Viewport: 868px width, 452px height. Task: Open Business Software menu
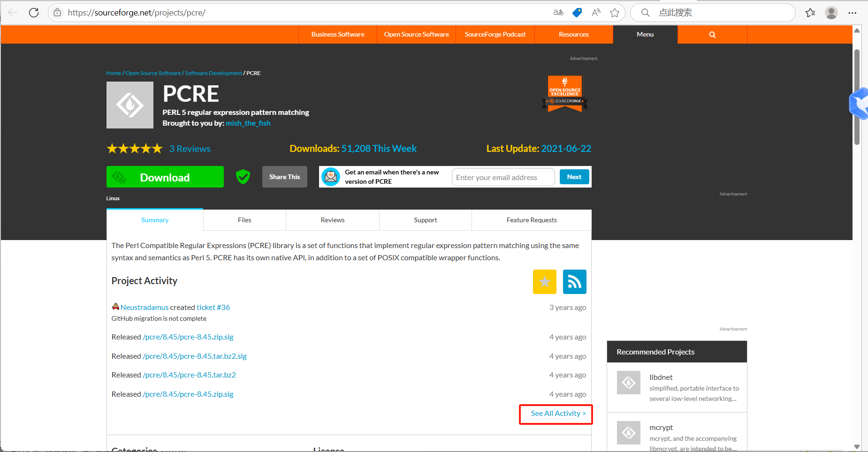[338, 34]
